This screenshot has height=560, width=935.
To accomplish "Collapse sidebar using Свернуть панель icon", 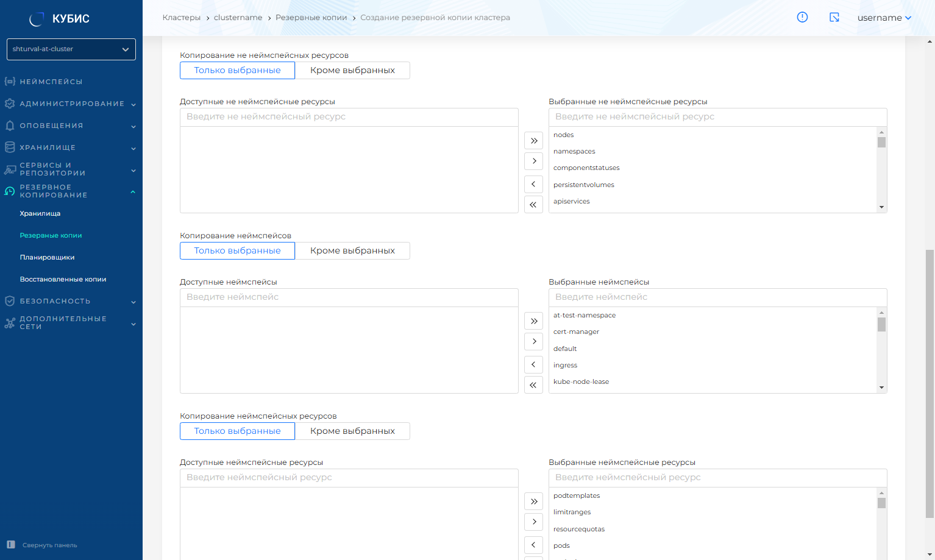I will coord(11,545).
